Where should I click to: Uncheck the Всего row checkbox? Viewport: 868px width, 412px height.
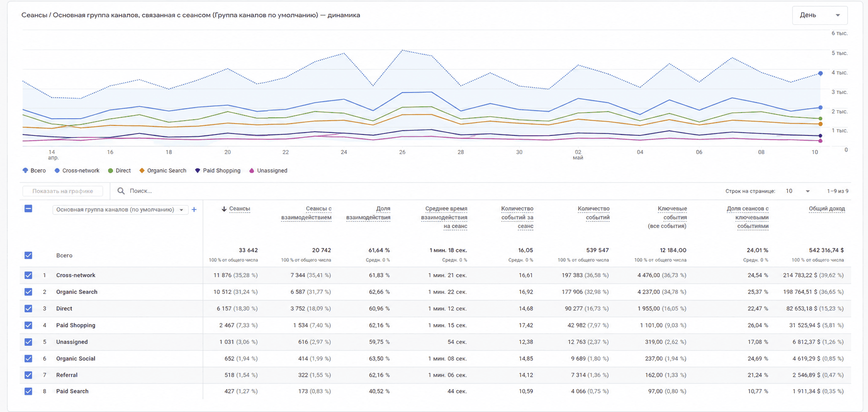click(28, 256)
